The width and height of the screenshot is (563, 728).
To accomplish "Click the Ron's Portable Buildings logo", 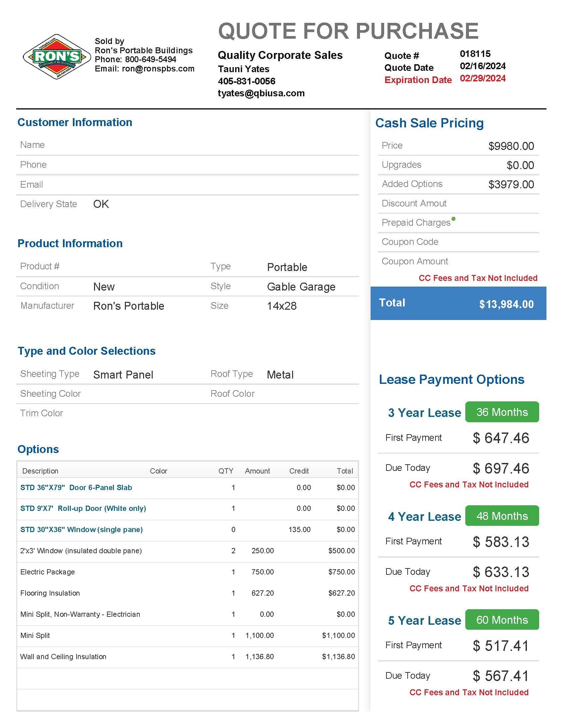I will 57,57.
